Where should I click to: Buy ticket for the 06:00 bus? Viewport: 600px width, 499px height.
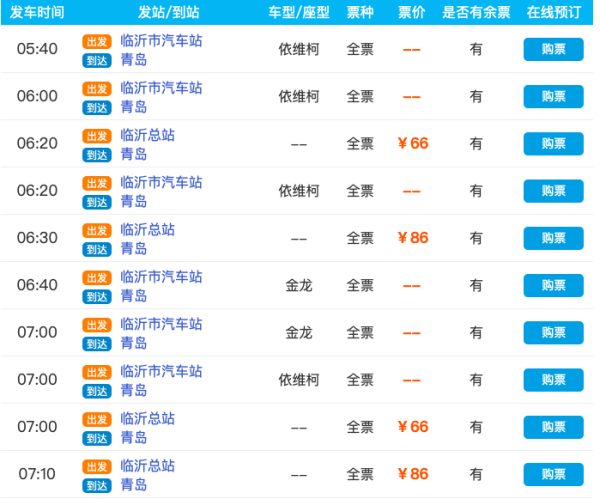(553, 96)
